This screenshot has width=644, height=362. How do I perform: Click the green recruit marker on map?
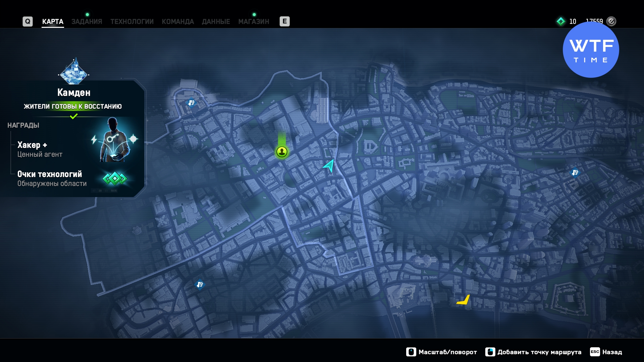coord(282,152)
